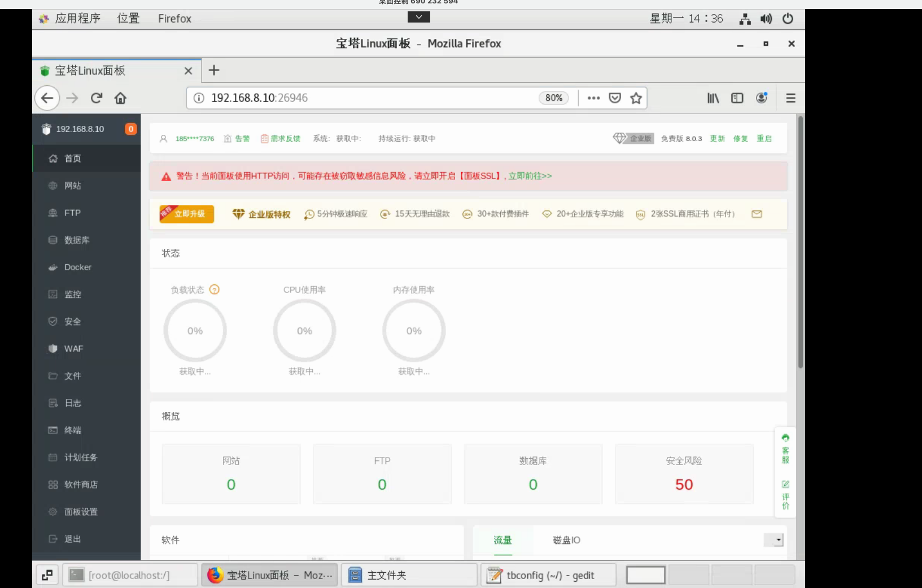Switch to the 流量 traffic tab
This screenshot has height=588, width=922.
502,540
